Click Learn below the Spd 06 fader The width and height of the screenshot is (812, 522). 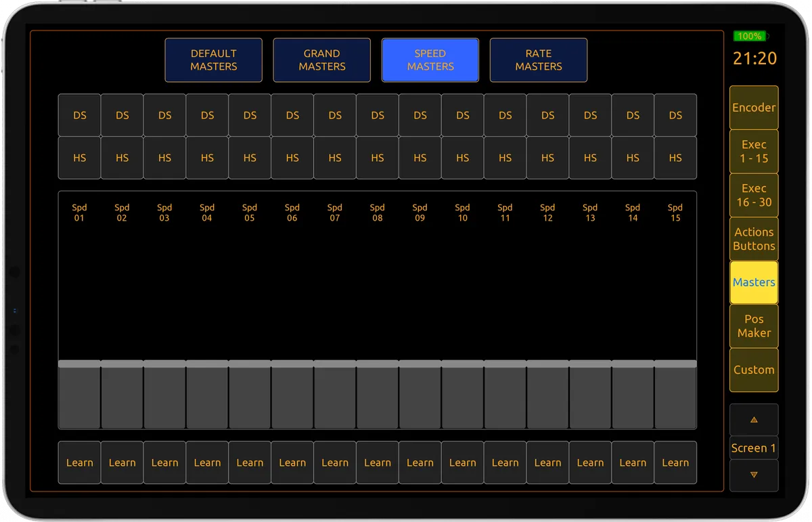293,463
